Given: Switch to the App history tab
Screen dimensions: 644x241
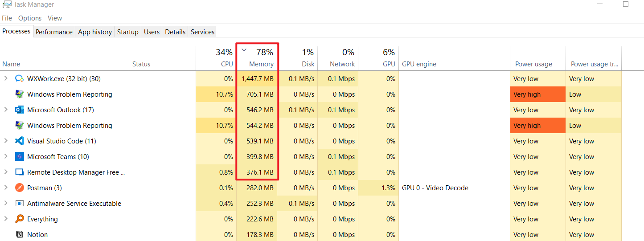Looking at the screenshot, I should 95,32.
